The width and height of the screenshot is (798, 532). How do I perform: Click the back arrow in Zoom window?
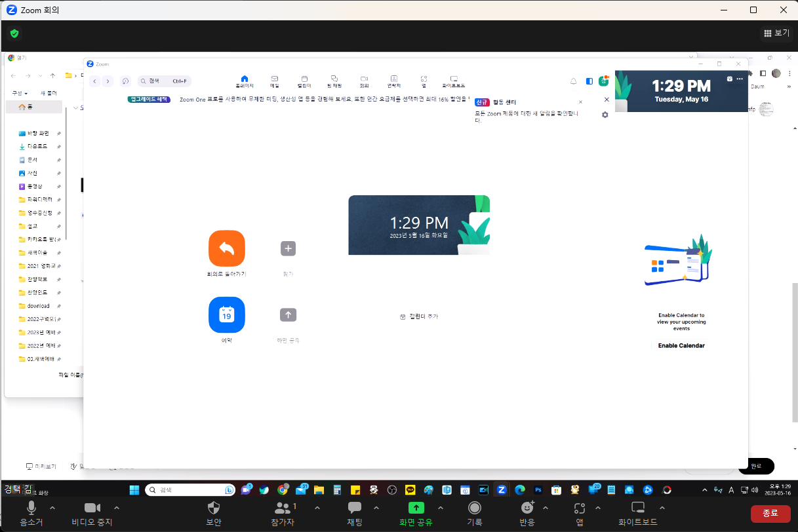click(94, 81)
